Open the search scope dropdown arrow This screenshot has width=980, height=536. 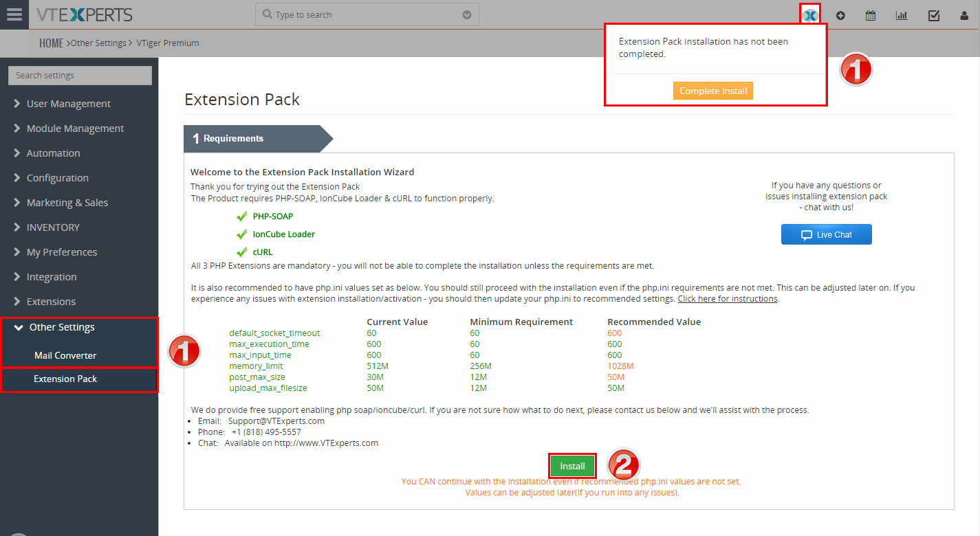pos(467,14)
